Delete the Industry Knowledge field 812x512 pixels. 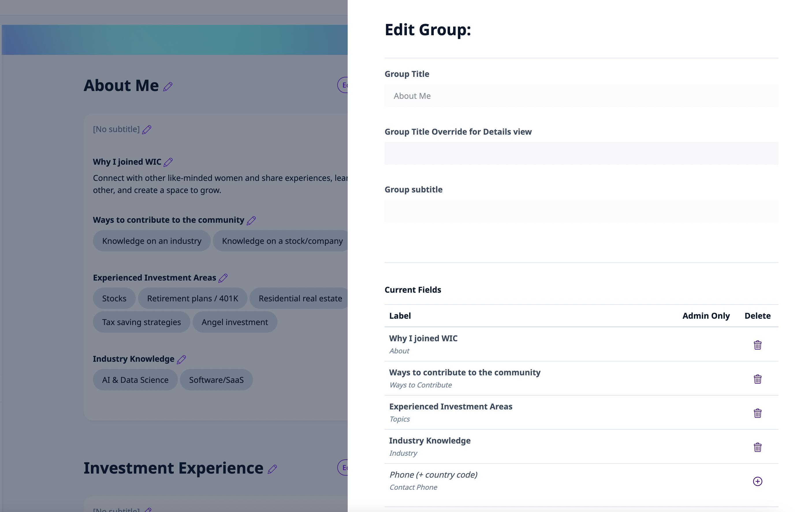click(757, 447)
